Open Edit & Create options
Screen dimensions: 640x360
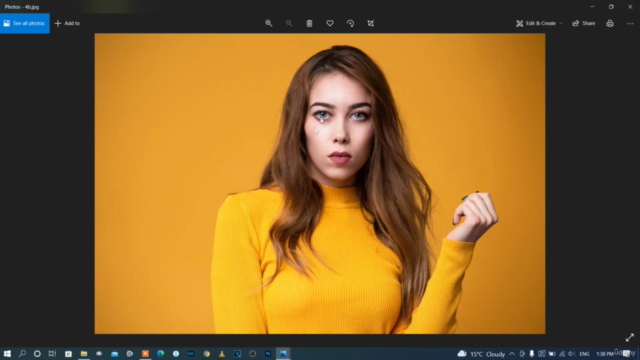[536, 23]
